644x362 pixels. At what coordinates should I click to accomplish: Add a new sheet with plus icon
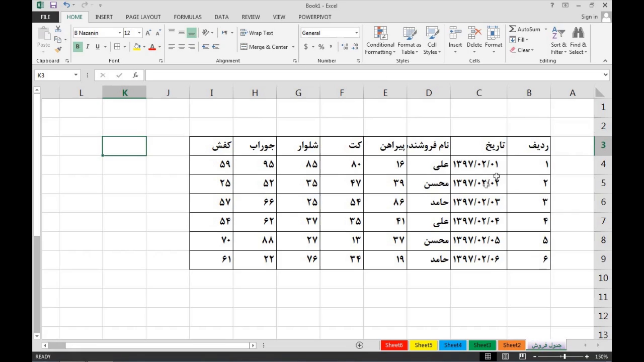pos(359,345)
